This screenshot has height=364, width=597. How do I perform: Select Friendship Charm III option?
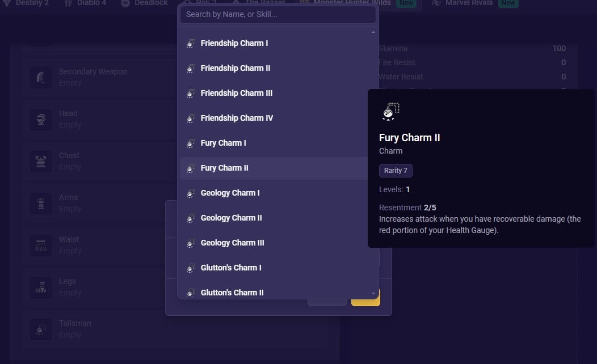(236, 93)
